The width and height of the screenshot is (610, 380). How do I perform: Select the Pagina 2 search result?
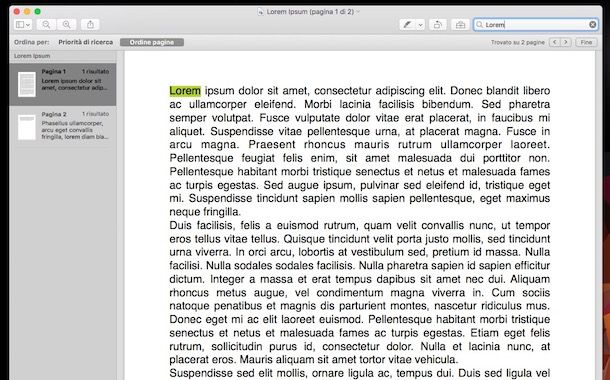click(x=63, y=127)
